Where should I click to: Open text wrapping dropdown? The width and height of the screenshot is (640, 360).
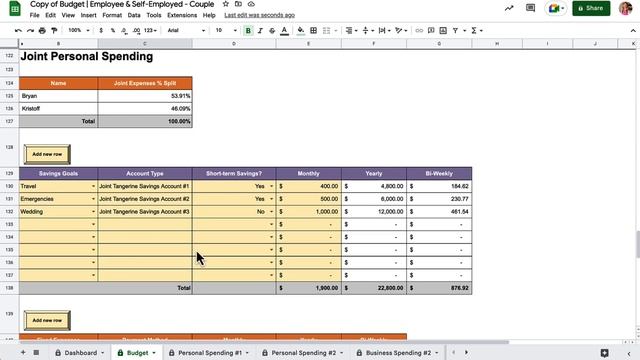pyautogui.click(x=384, y=31)
